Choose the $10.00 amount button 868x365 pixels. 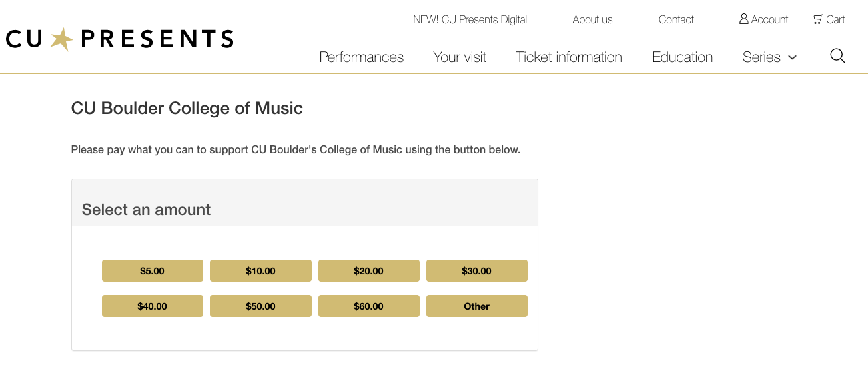point(261,271)
